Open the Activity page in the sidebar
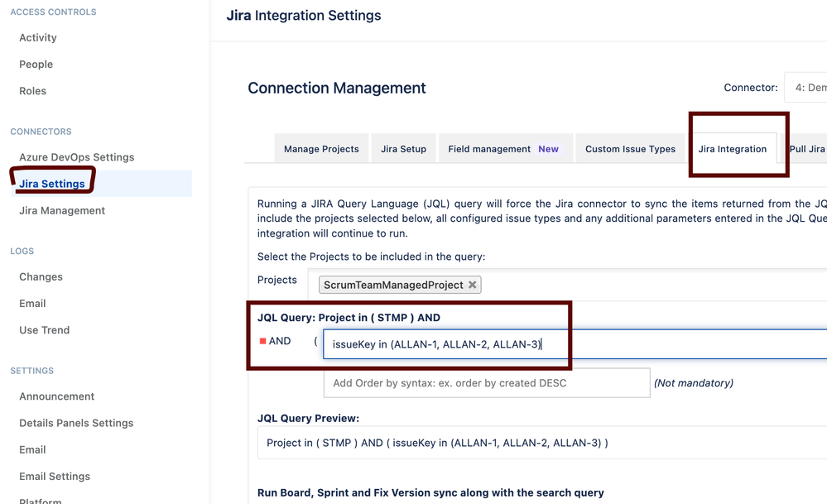827x504 pixels. click(x=38, y=37)
